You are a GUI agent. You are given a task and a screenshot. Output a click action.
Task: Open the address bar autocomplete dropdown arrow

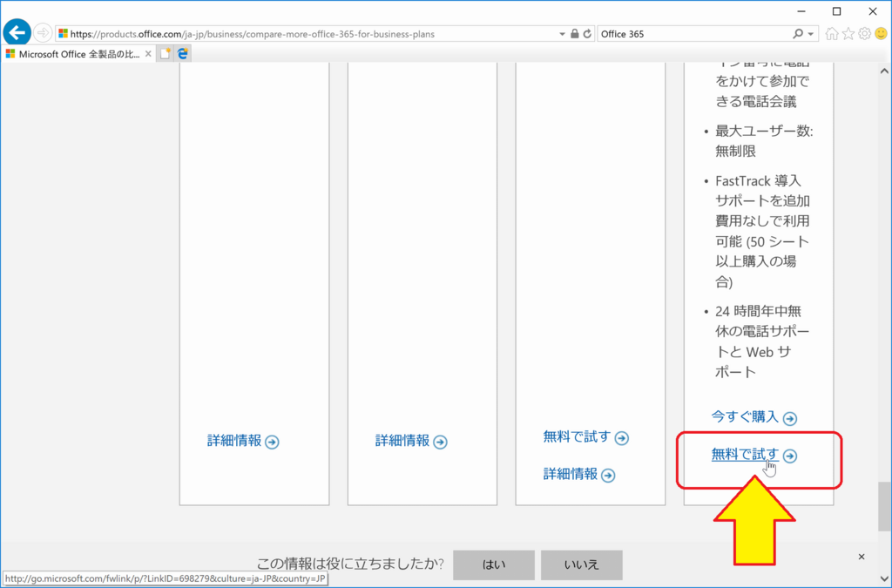point(562,34)
